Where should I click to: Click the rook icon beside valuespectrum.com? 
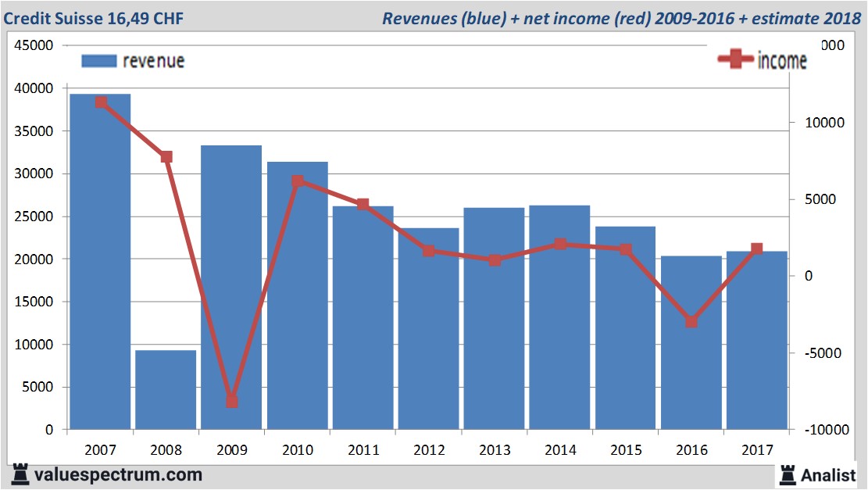(22, 474)
